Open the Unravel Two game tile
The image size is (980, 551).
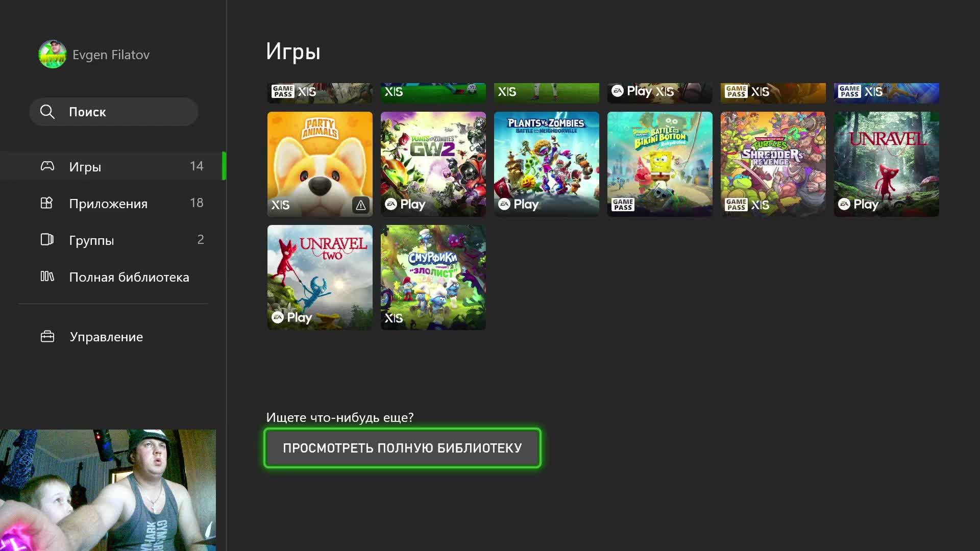(x=320, y=278)
